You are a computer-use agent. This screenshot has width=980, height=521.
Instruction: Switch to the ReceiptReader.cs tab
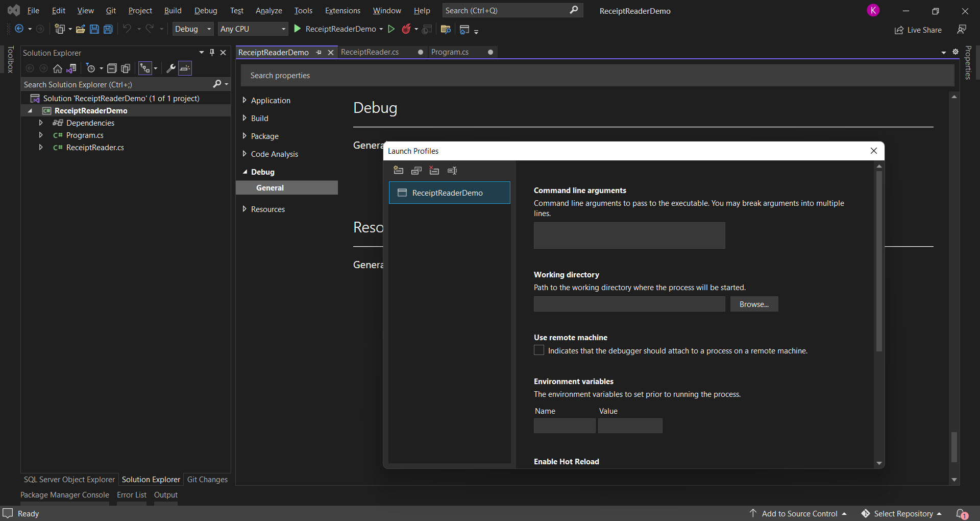click(x=370, y=52)
